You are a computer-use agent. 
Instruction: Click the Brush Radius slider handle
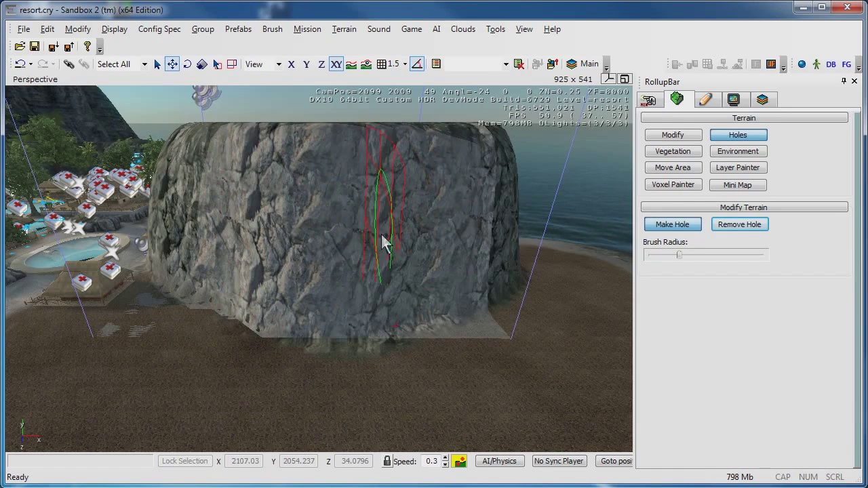tap(679, 255)
